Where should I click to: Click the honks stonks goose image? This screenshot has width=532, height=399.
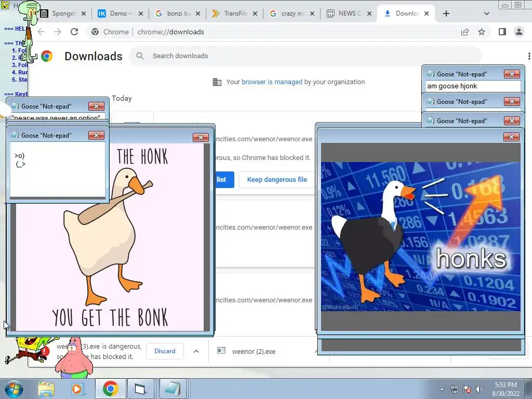420,236
